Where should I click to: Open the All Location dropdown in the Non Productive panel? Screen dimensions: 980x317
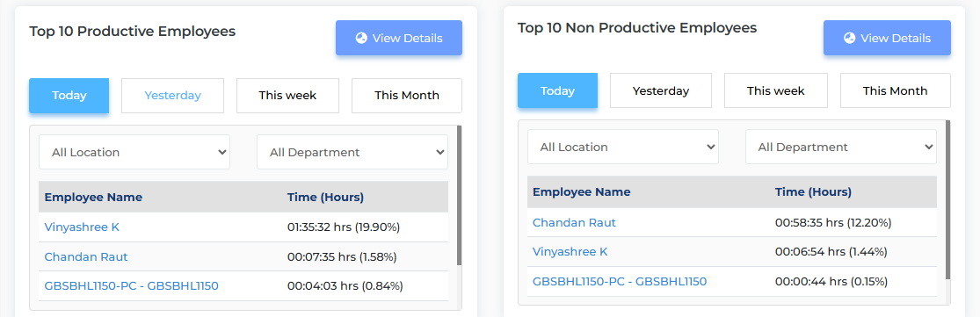622,148
